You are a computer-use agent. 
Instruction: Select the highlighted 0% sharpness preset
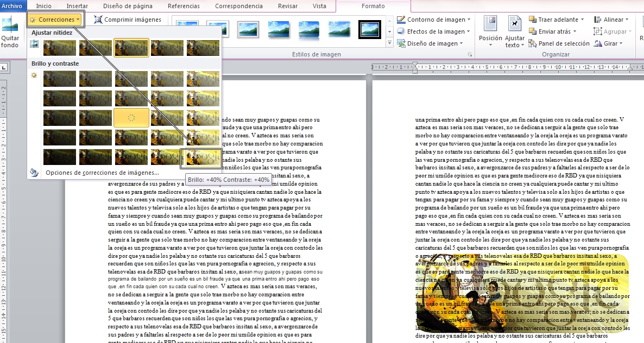pyautogui.click(x=131, y=48)
